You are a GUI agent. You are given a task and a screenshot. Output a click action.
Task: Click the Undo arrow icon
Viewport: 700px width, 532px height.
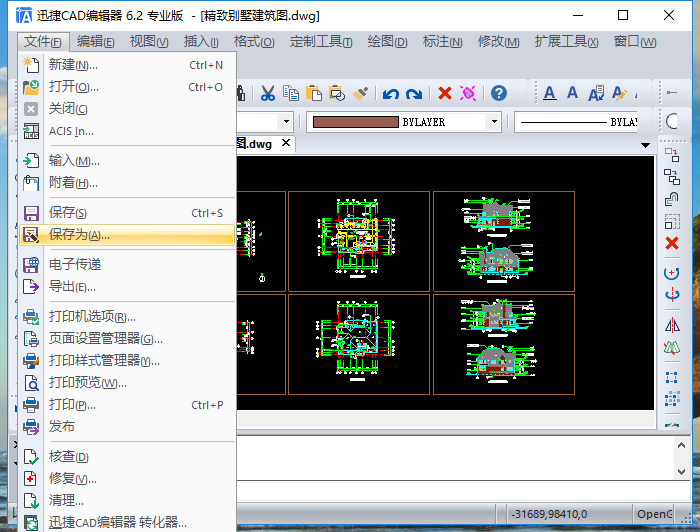click(x=391, y=94)
